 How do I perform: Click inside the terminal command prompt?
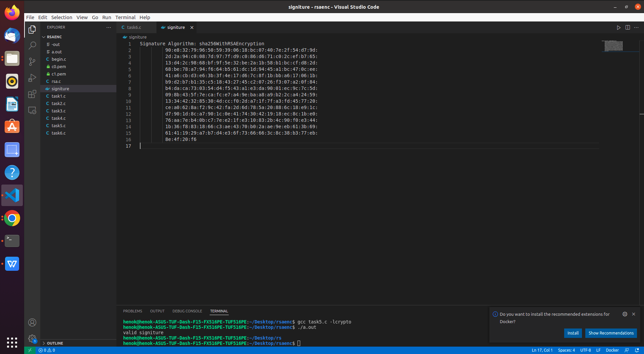click(x=299, y=343)
